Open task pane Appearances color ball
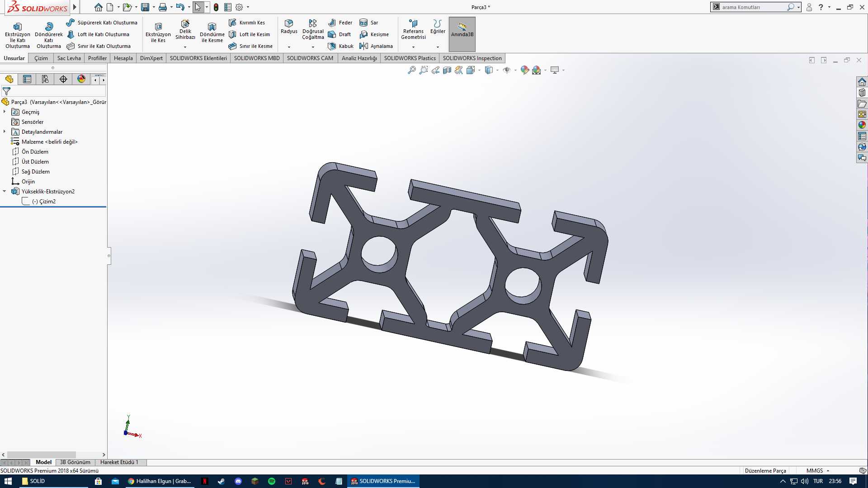The width and height of the screenshot is (868, 488). (x=862, y=125)
